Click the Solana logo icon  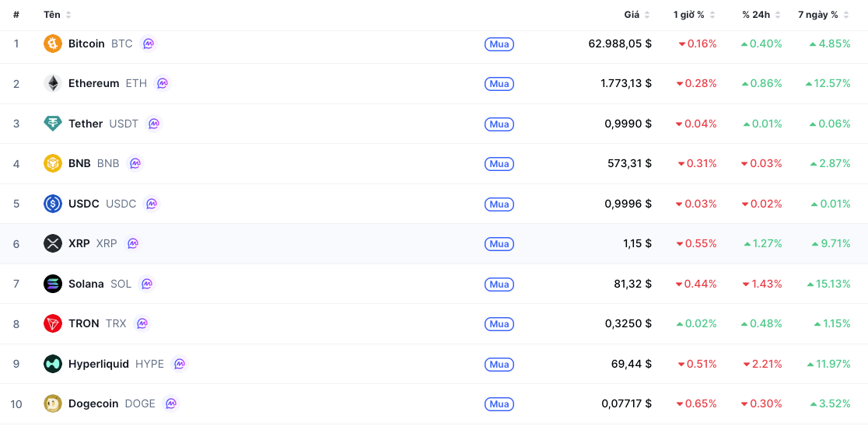click(53, 284)
